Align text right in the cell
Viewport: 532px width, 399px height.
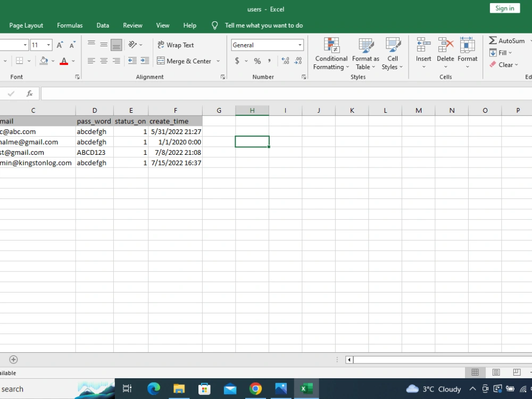point(117,61)
